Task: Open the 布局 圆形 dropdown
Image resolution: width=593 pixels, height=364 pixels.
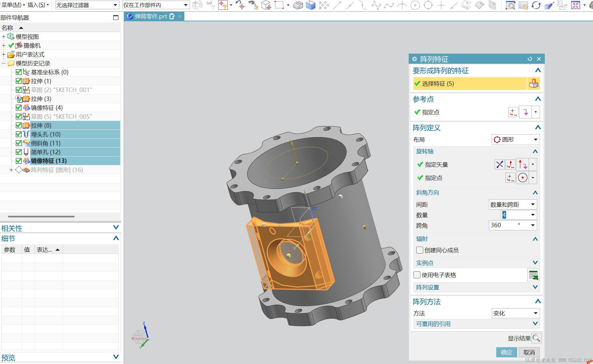Action: click(516, 140)
